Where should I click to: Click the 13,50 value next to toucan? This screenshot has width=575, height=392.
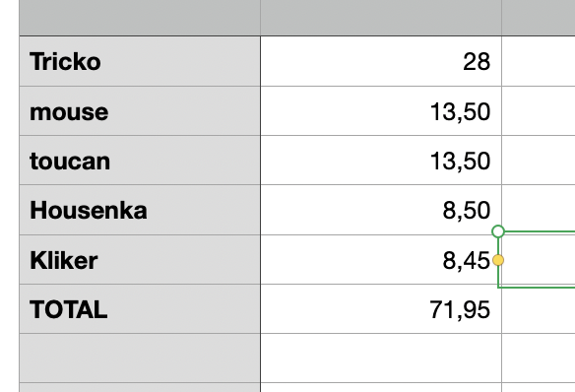(381, 161)
